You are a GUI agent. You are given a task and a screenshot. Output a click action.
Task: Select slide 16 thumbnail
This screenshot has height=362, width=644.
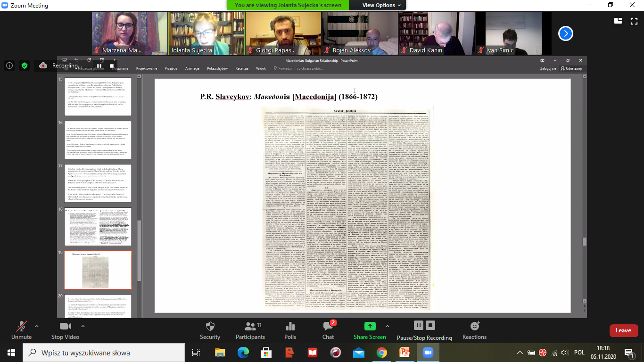pyautogui.click(x=98, y=140)
